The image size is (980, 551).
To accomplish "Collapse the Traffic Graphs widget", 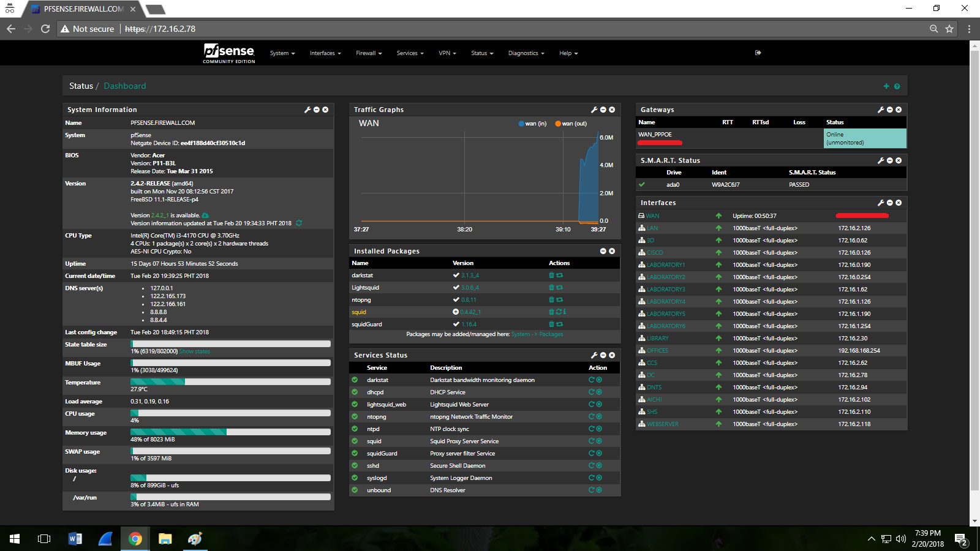I will (x=603, y=110).
